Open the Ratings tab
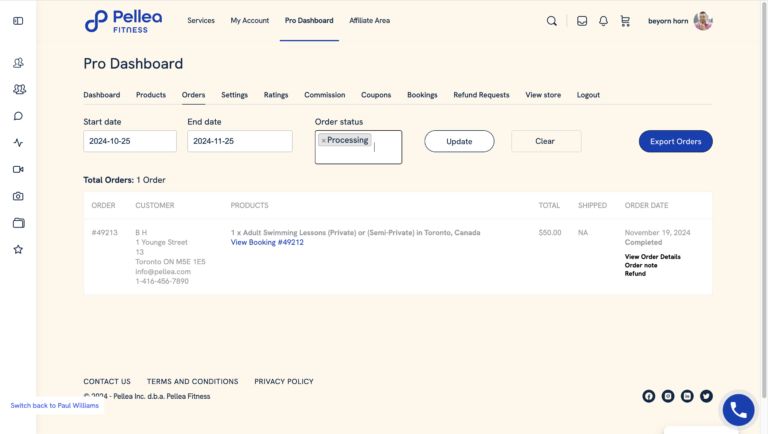768x434 pixels. click(276, 95)
